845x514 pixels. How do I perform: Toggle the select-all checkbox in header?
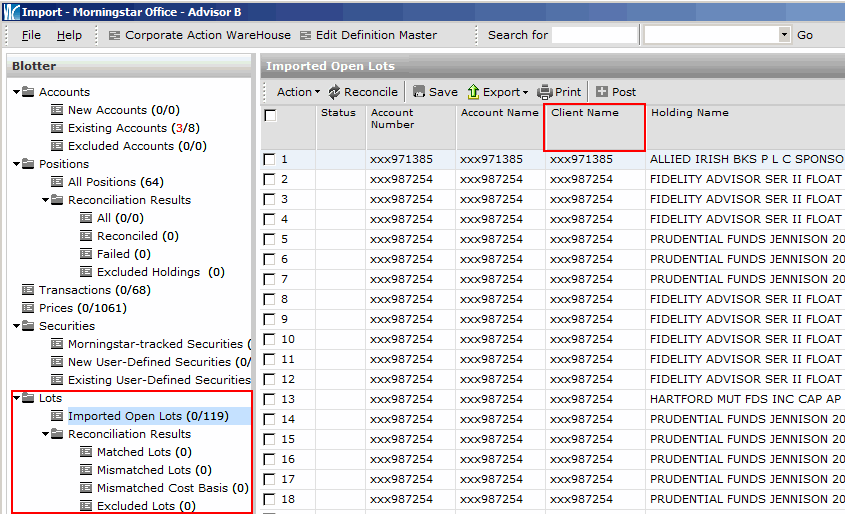[270, 115]
